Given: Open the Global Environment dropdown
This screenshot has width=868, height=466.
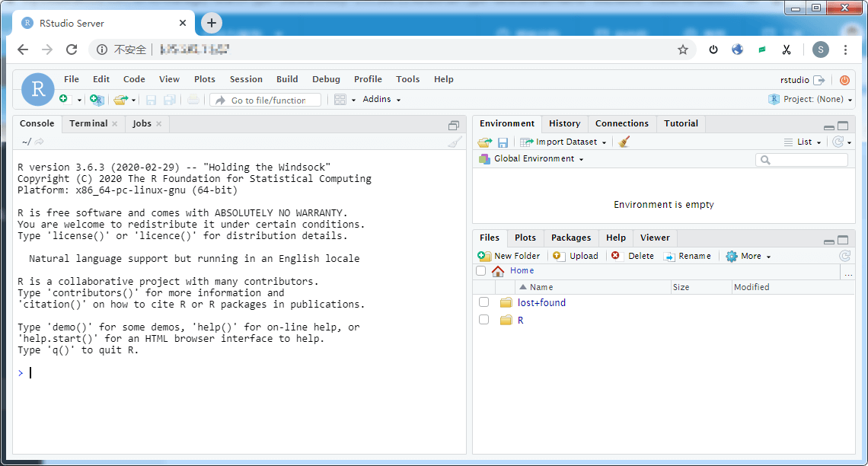Looking at the screenshot, I should pyautogui.click(x=531, y=159).
